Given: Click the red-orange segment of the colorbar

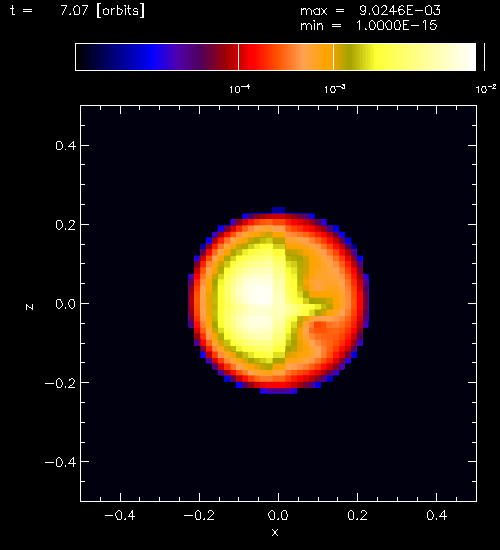Looking at the screenshot, I should click(286, 57).
